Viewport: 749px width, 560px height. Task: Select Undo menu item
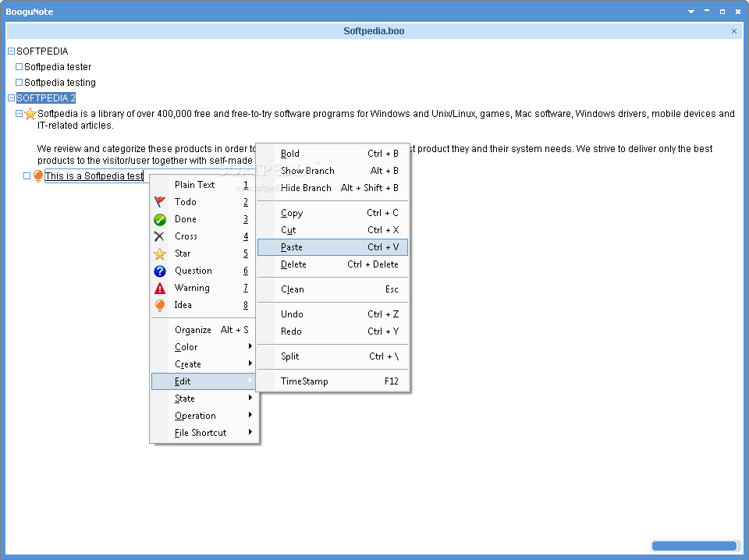(x=333, y=314)
